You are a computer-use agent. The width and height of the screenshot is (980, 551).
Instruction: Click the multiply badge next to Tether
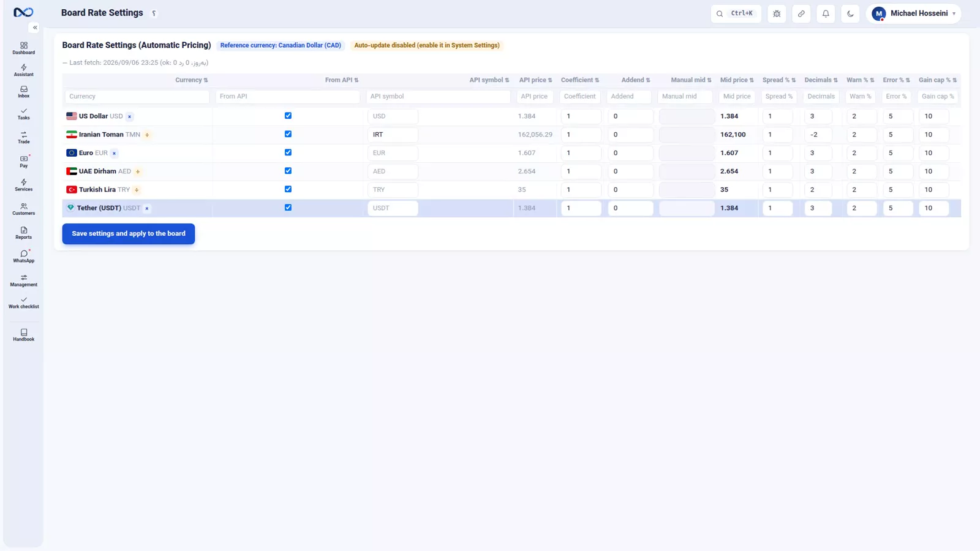147,208
